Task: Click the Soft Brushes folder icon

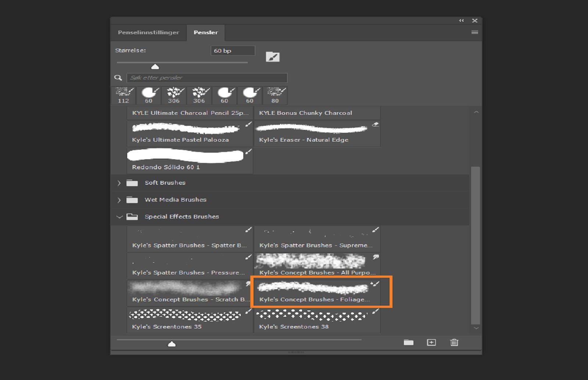Action: click(x=132, y=183)
